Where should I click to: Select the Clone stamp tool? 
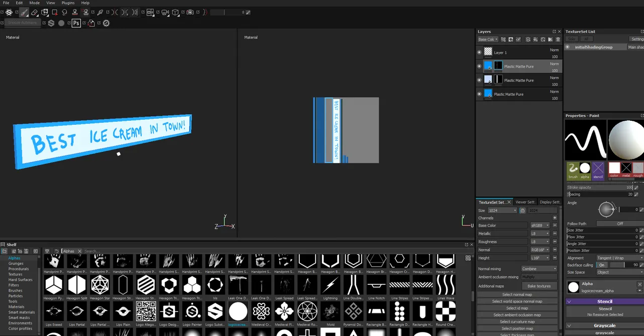(74, 13)
